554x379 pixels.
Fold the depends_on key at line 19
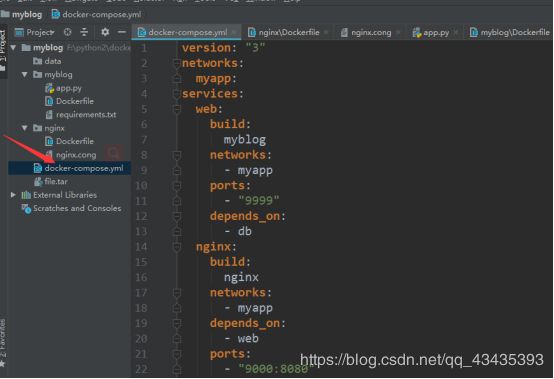(177, 324)
